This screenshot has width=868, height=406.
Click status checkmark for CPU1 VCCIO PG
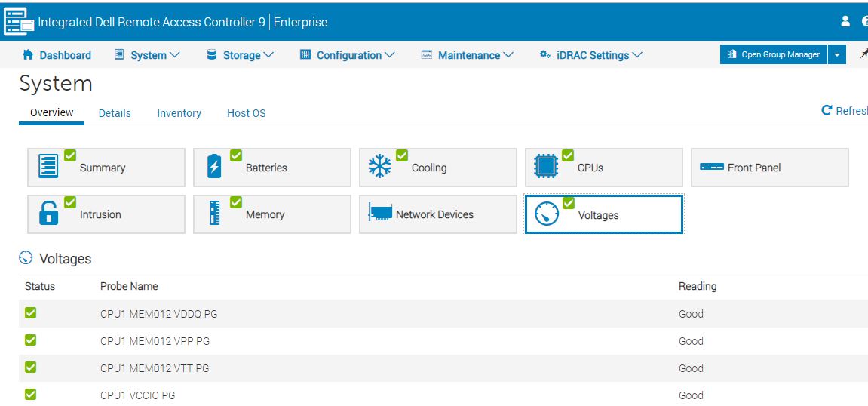(x=31, y=395)
